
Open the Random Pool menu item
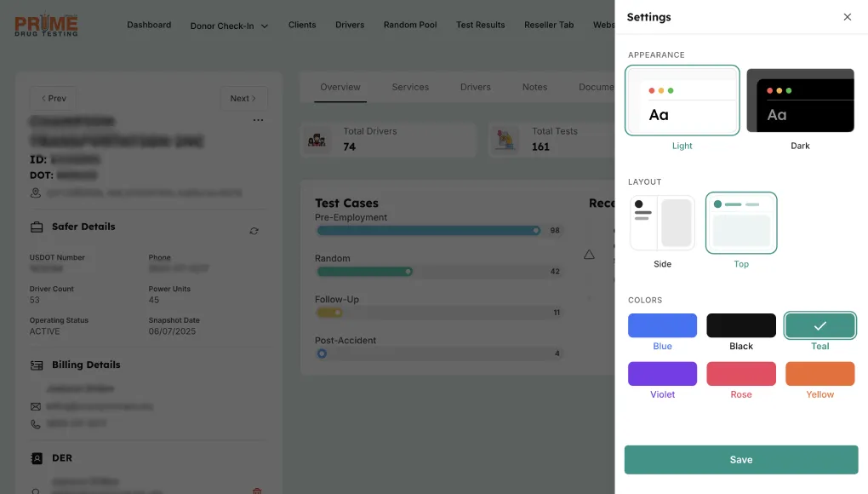click(410, 25)
